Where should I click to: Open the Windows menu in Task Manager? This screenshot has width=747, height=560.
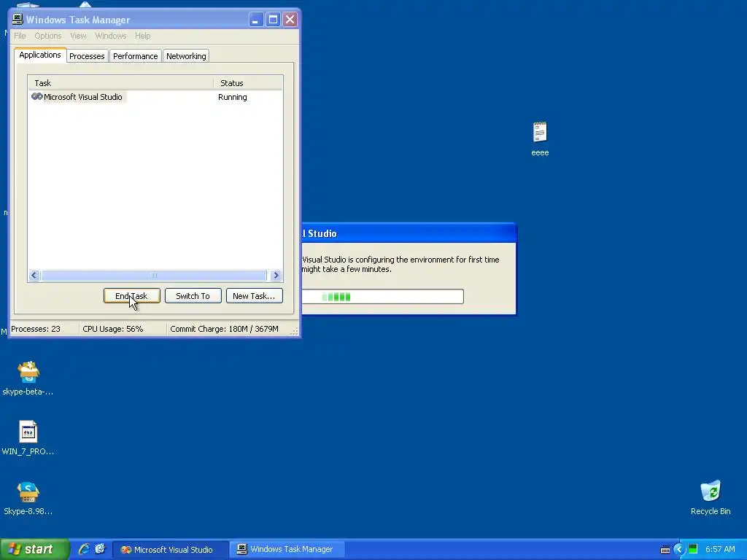coord(111,36)
